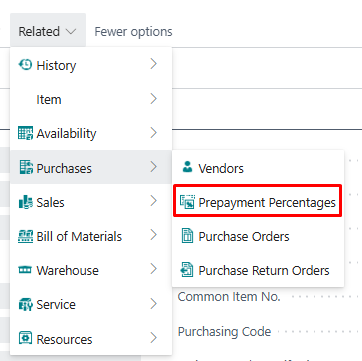Click the Purchasing Code field label
362x361 pixels.
[x=224, y=331]
